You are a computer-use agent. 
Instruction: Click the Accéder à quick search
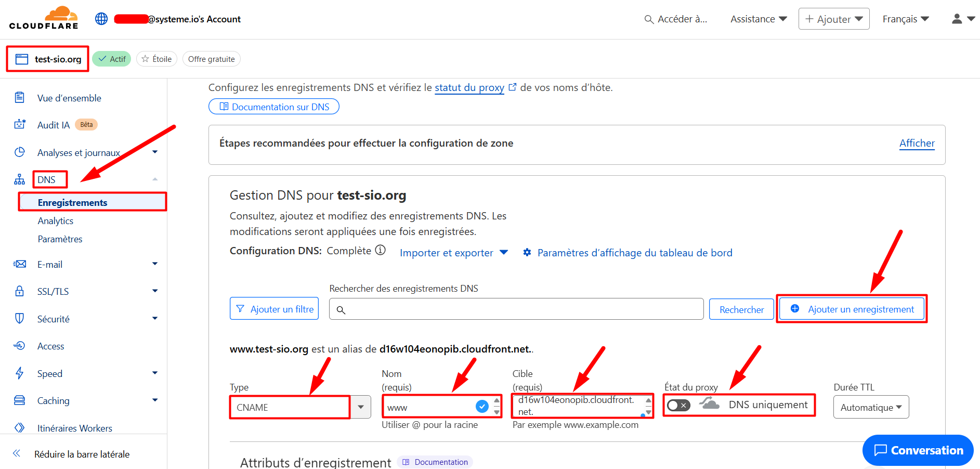pos(676,19)
